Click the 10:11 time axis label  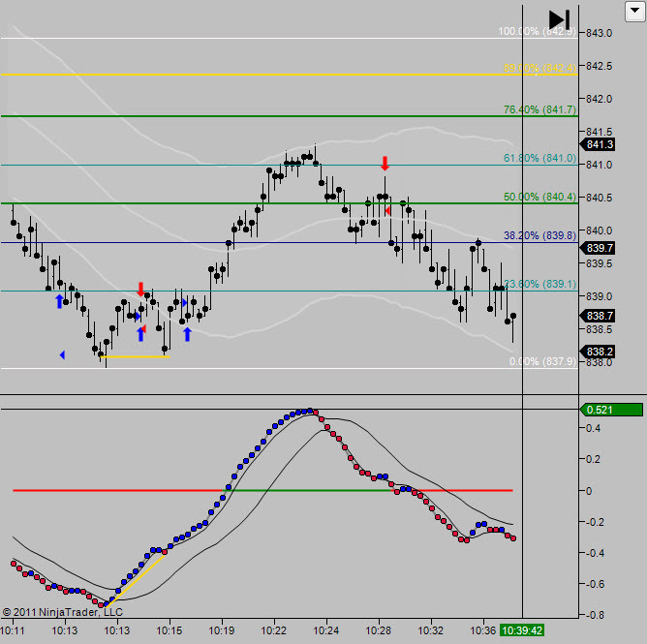[x=13, y=630]
